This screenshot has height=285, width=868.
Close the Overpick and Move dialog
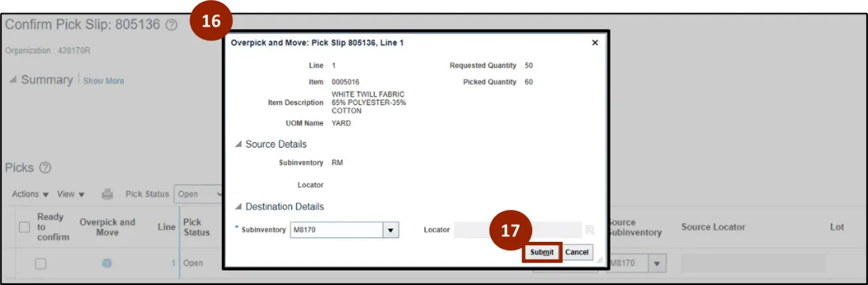595,43
